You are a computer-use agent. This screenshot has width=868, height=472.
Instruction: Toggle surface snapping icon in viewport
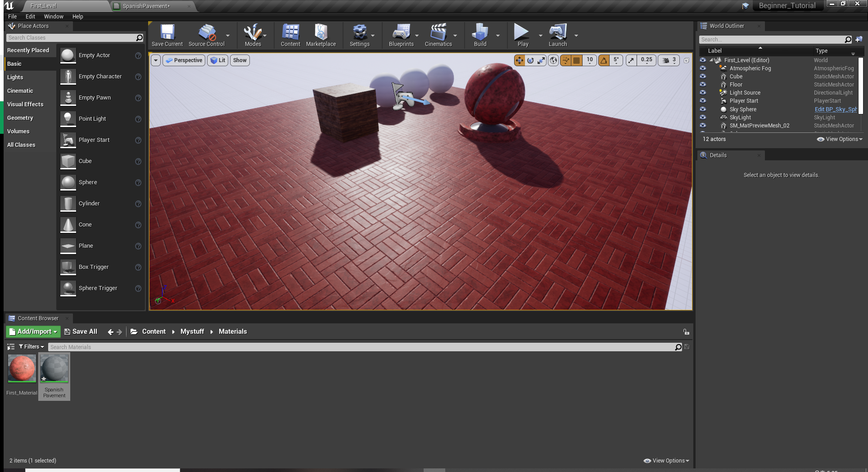565,60
